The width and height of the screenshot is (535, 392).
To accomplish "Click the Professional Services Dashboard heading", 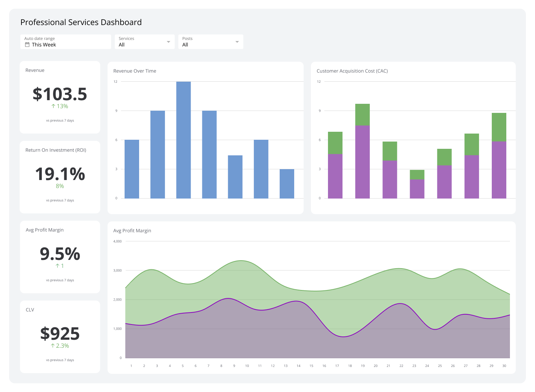I will tap(81, 22).
